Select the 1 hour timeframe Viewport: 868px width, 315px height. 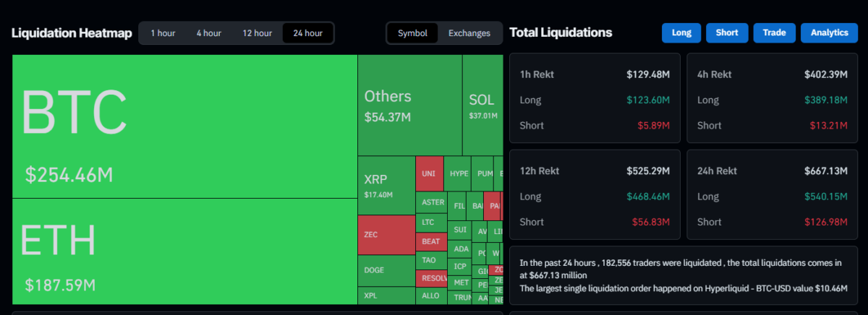[x=163, y=33]
